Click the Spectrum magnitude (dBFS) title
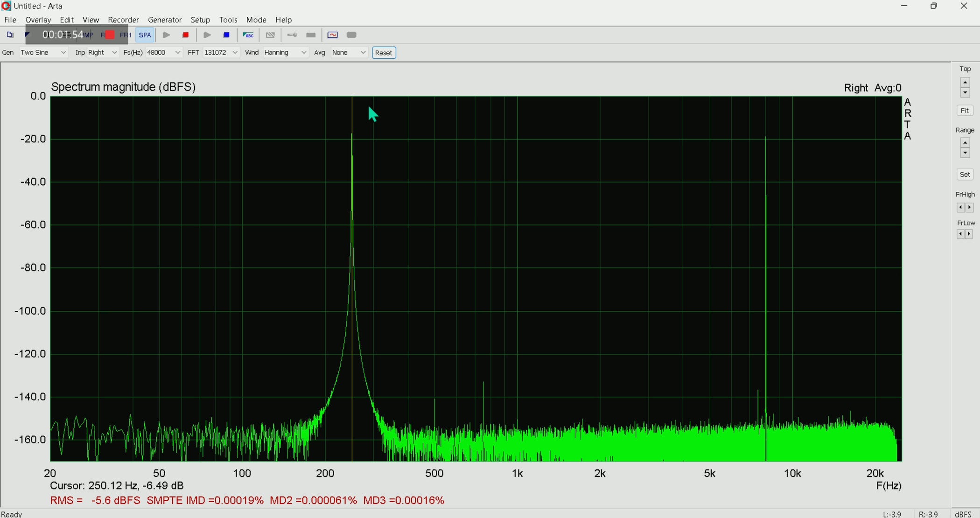980x518 pixels. (x=123, y=87)
